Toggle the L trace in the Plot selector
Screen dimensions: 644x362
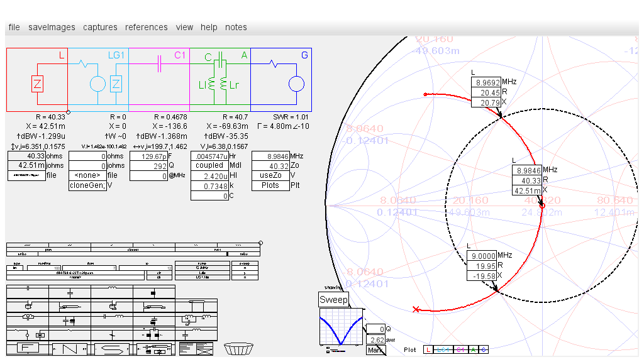click(428, 349)
